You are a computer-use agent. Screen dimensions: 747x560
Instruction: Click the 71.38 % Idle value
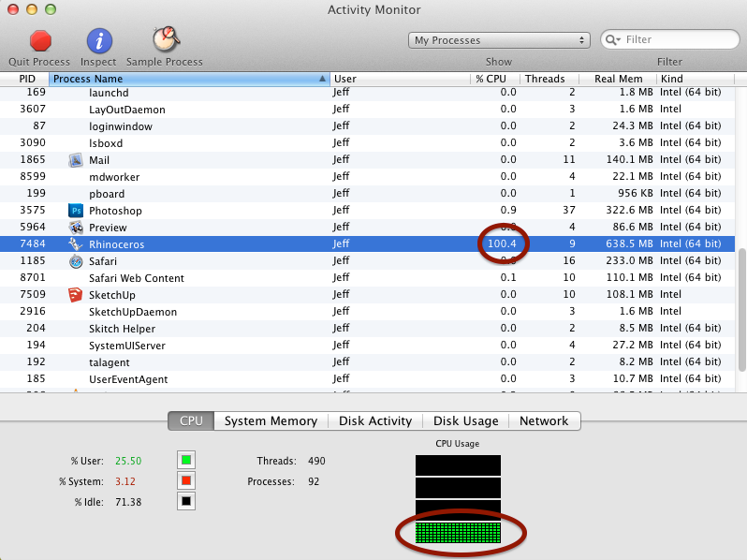(128, 502)
